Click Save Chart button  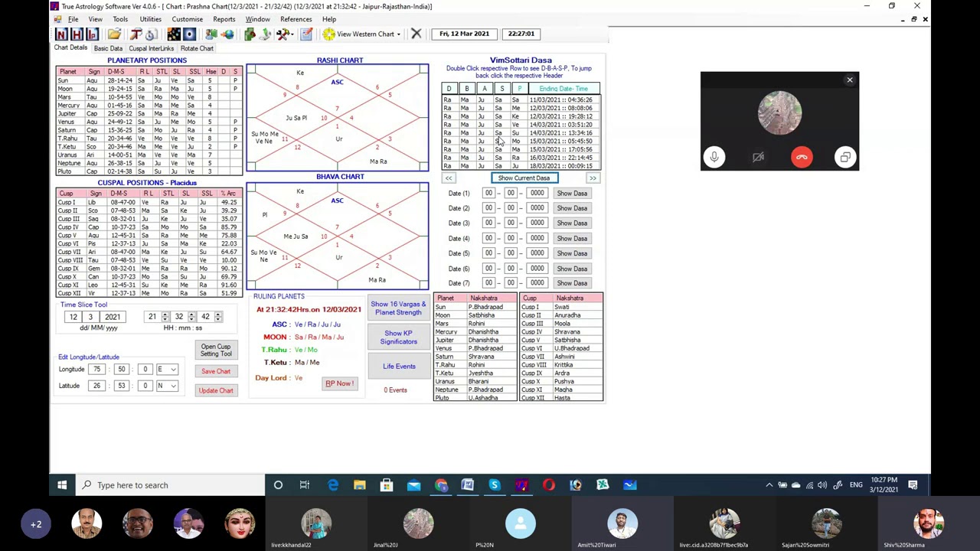tap(216, 371)
